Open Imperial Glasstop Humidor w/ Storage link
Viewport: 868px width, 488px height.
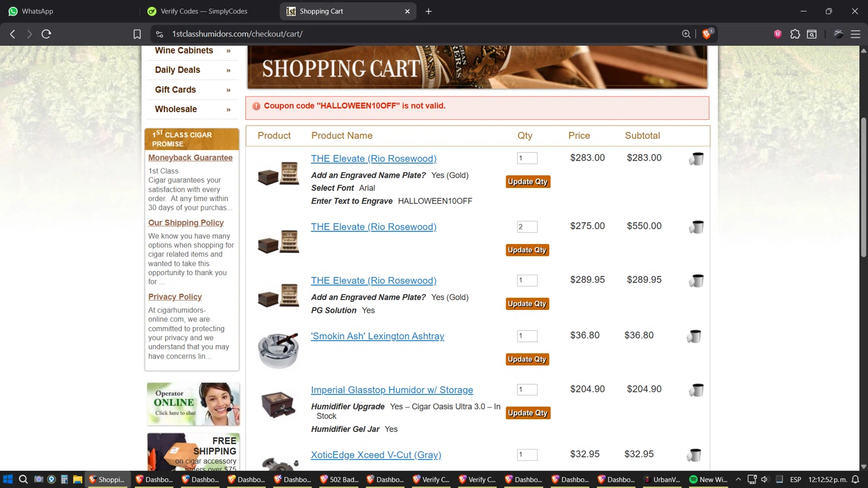click(392, 390)
